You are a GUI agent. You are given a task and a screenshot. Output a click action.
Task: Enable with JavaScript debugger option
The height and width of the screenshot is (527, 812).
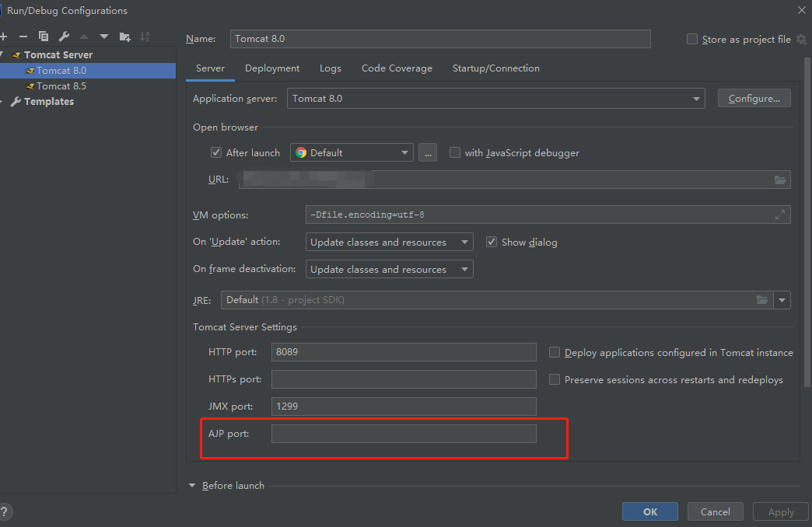[455, 152]
